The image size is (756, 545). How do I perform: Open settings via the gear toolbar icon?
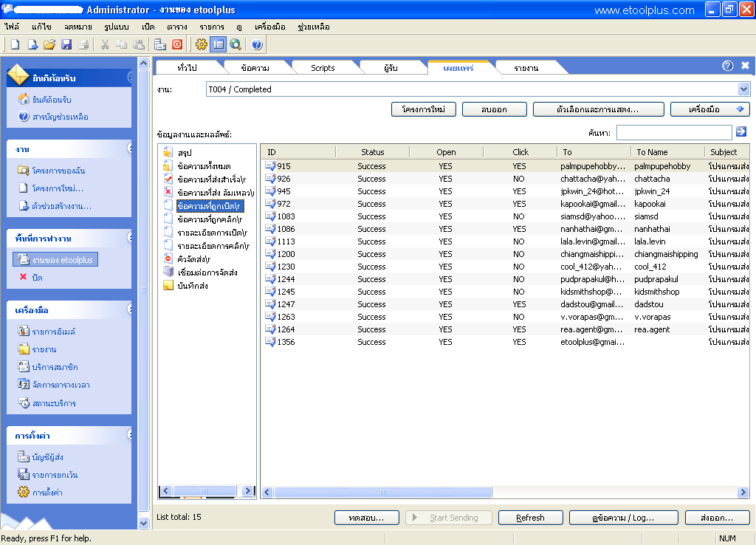pos(201,44)
